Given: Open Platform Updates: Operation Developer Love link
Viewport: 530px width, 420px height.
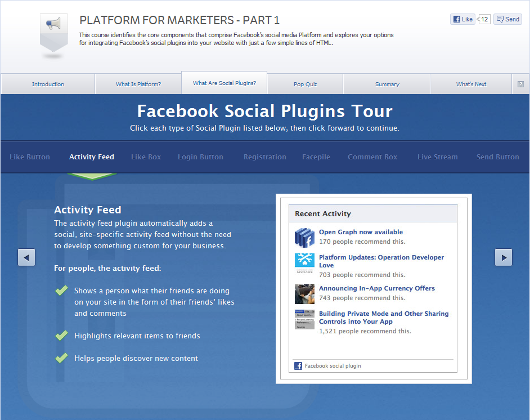Looking at the screenshot, I should 381,261.
